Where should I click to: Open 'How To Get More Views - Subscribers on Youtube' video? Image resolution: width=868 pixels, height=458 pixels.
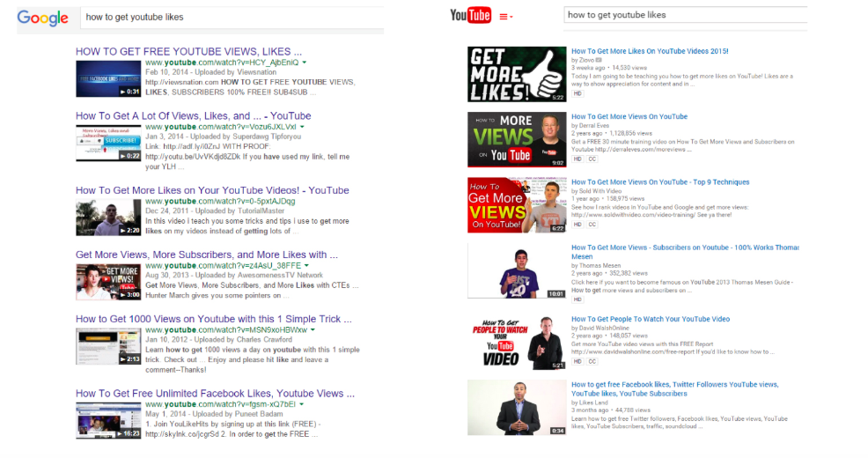tap(685, 252)
